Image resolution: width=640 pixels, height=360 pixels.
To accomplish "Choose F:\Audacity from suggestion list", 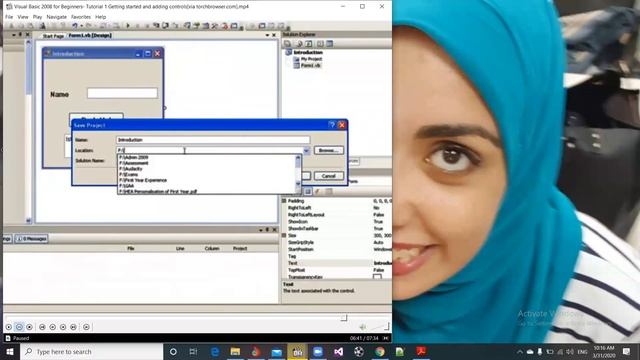I will pyautogui.click(x=131, y=169).
